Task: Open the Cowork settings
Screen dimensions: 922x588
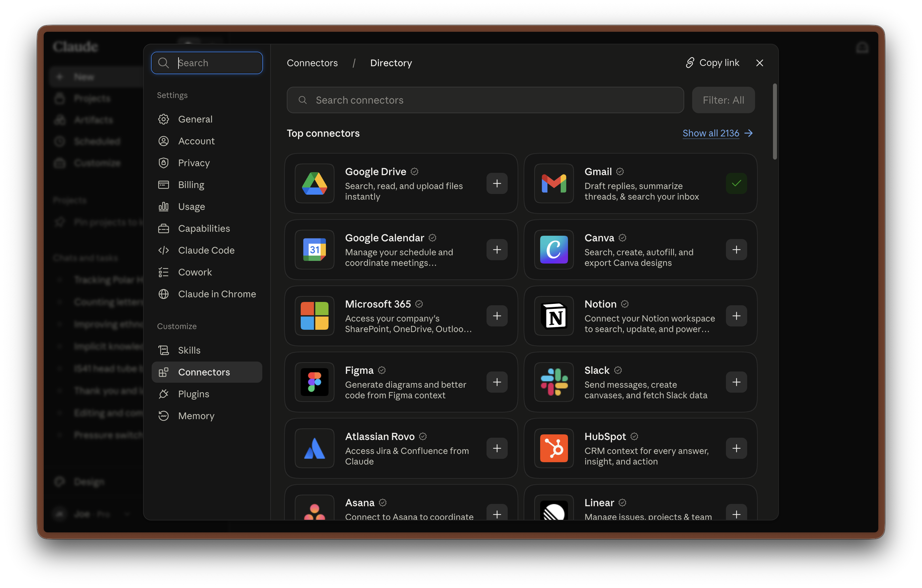Action: point(207,272)
